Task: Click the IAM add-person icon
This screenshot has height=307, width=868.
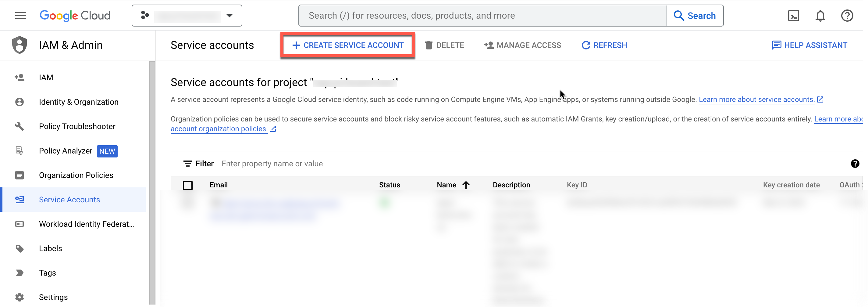Action: [20, 78]
